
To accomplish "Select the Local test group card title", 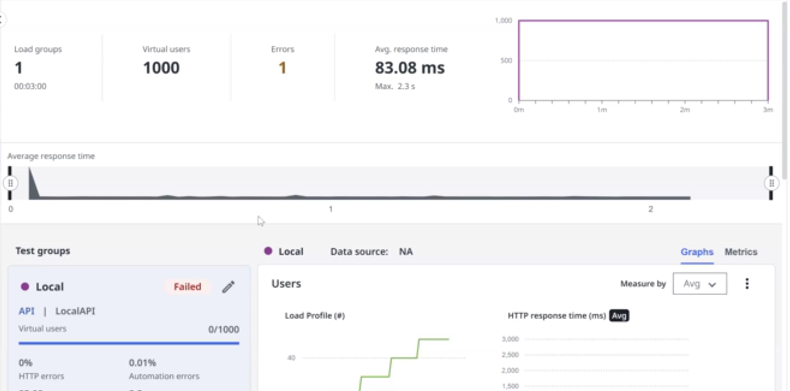I will click(x=49, y=287).
